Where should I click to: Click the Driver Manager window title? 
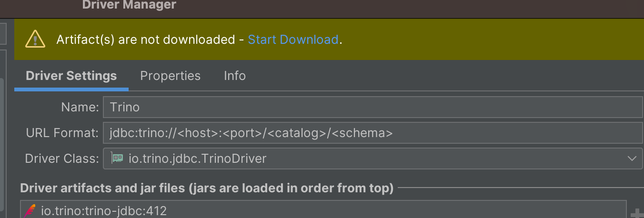click(x=129, y=5)
